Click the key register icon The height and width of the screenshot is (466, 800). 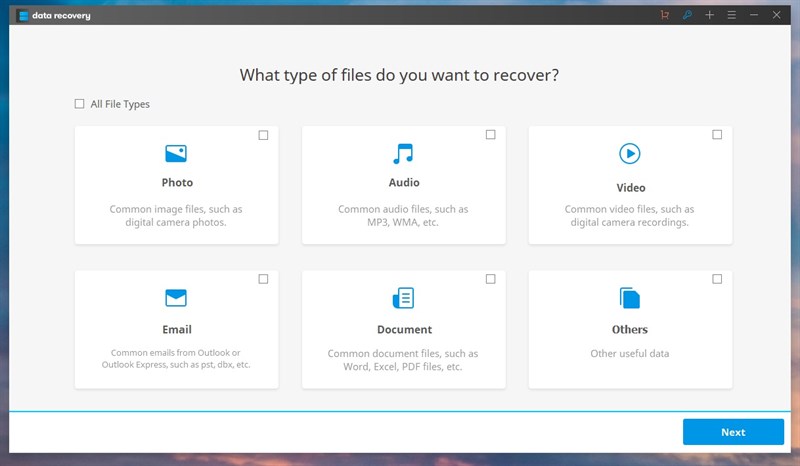687,15
